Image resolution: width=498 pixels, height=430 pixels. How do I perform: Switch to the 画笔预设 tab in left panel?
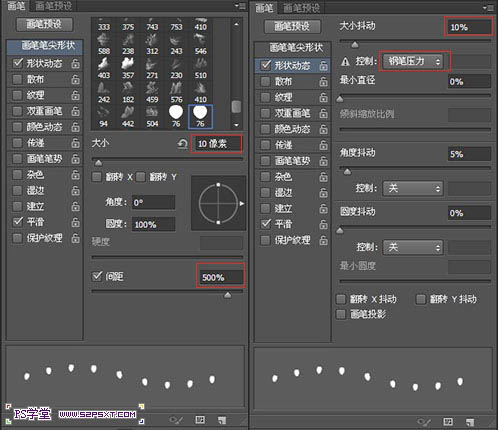point(53,6)
